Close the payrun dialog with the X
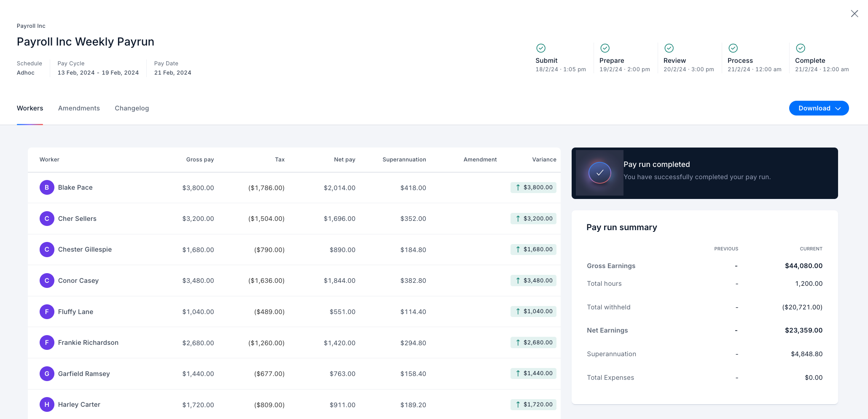 click(x=855, y=13)
